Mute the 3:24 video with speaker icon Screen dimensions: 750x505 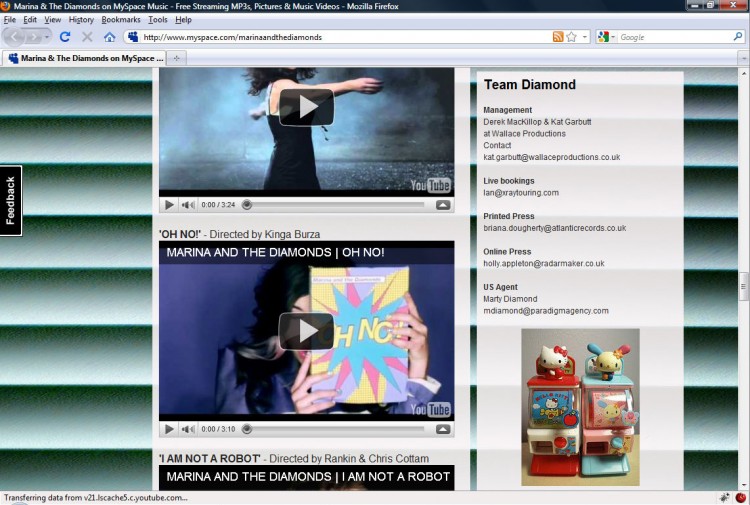point(188,205)
